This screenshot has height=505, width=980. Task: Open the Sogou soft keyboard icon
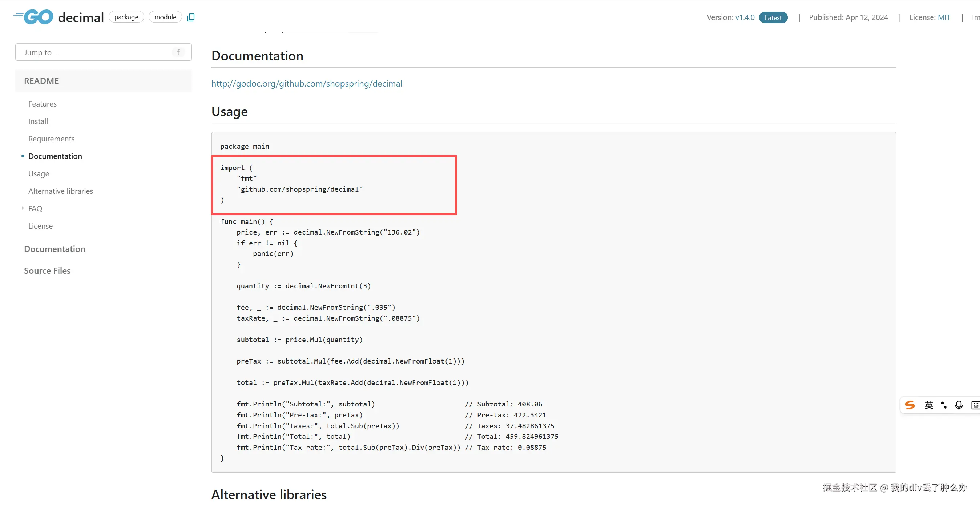pos(975,405)
